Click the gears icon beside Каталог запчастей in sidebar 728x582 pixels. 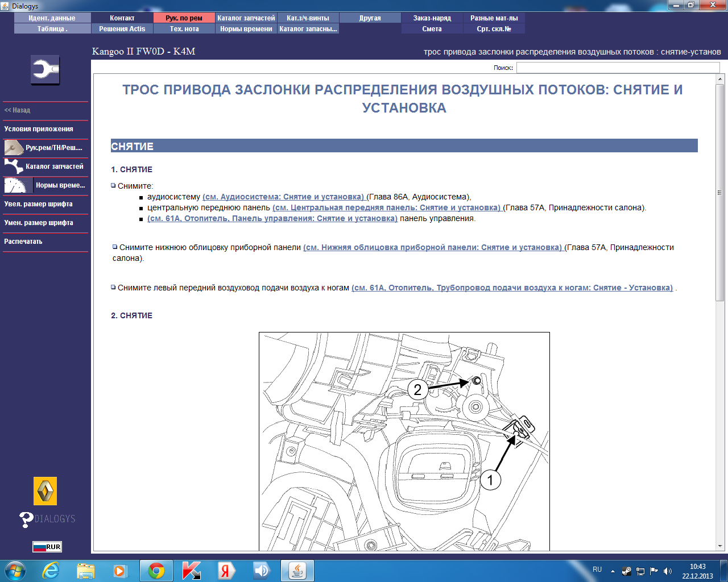14,167
